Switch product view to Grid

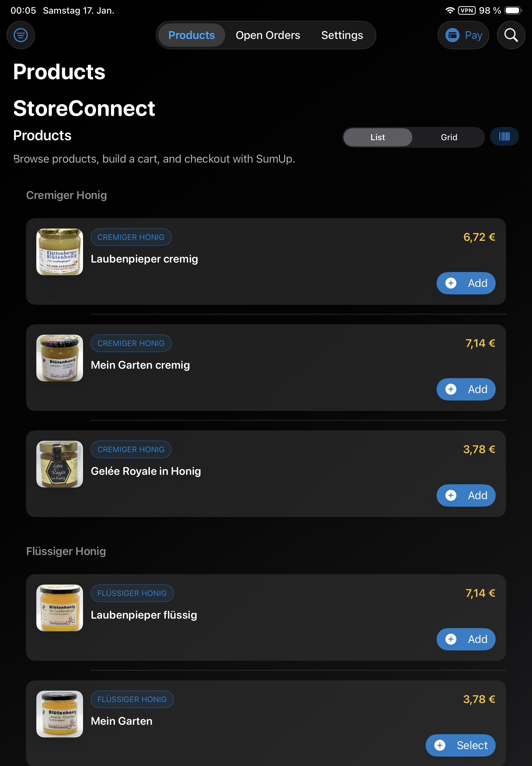449,137
